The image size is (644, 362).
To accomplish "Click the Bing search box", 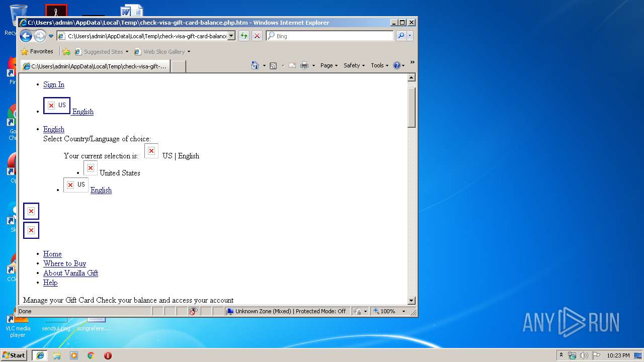I will pos(330,36).
